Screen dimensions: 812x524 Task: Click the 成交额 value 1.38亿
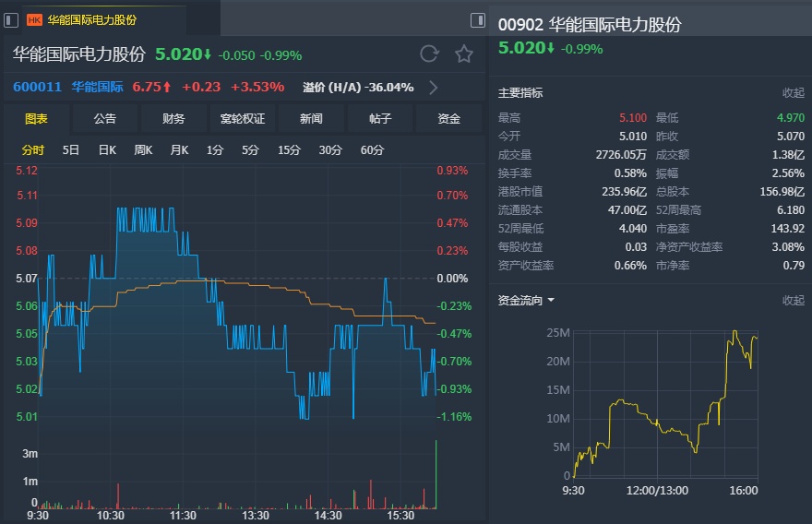click(x=788, y=155)
